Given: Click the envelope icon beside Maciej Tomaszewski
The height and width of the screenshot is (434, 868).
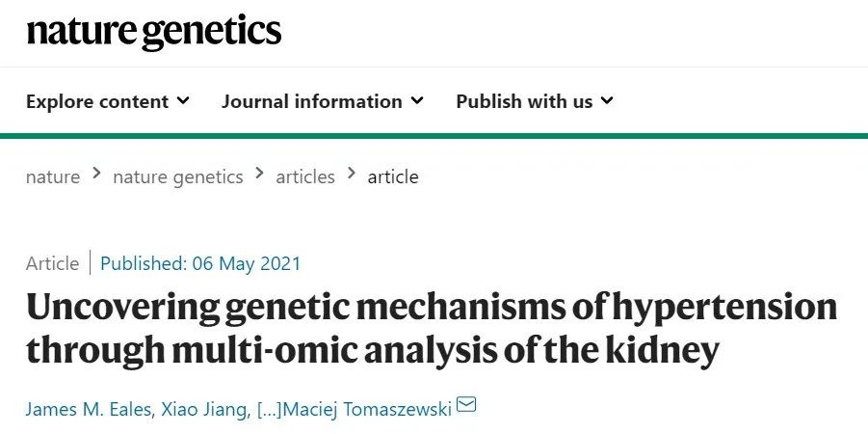Looking at the screenshot, I should (466, 406).
